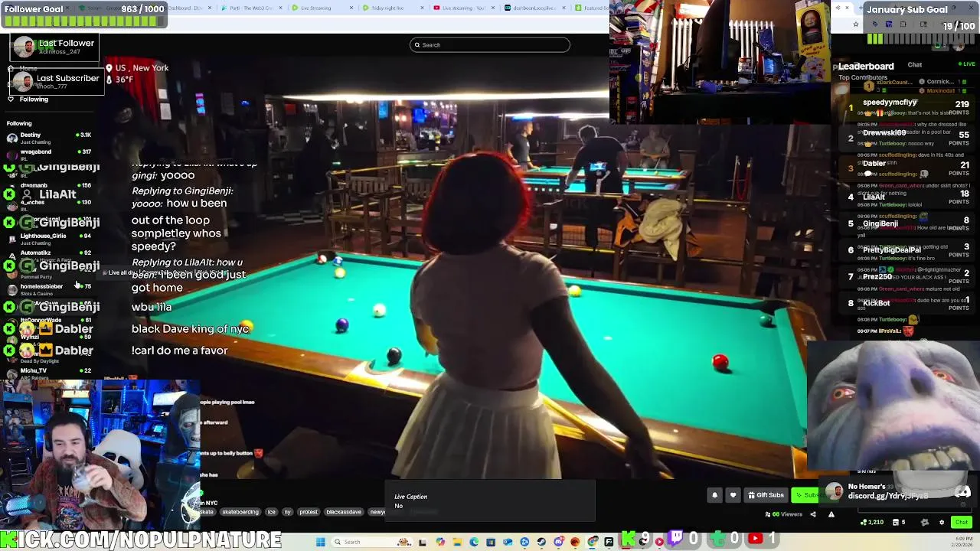The image size is (980, 551).
Task: Click the Kick search box
Action: pos(490,45)
